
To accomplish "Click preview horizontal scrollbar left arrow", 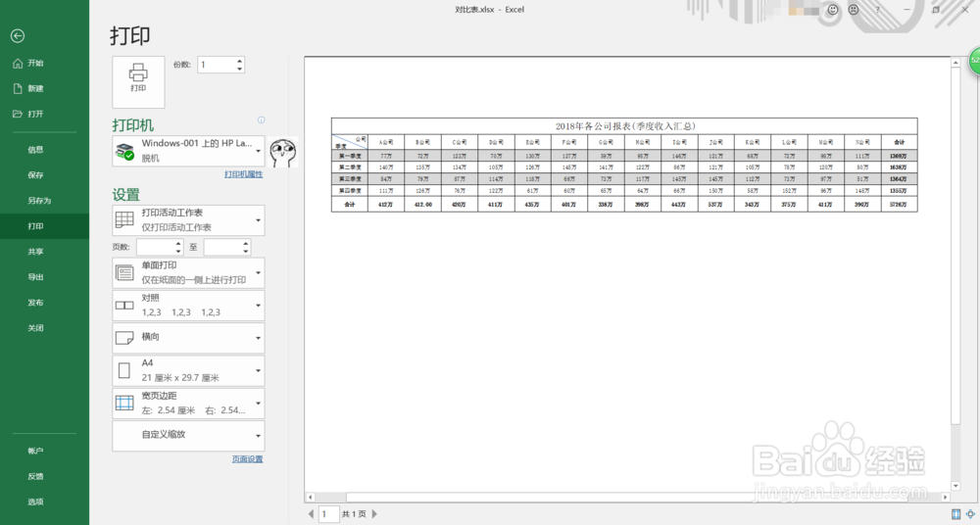I will [310, 498].
